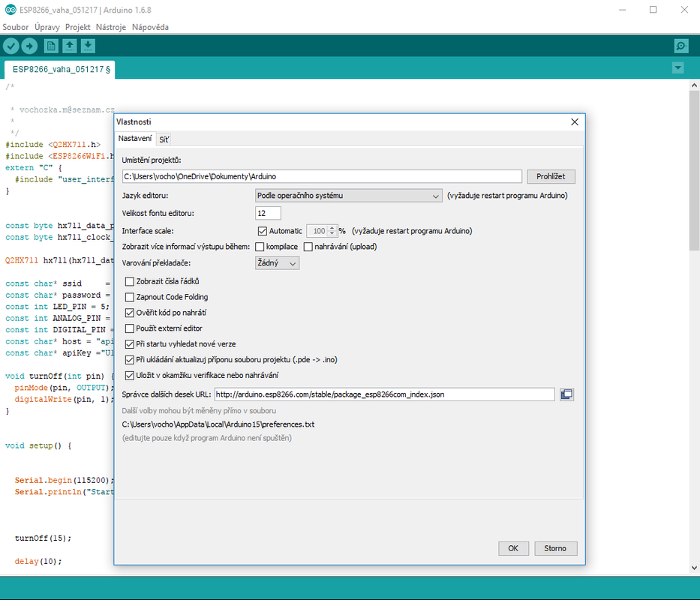Open the Soubor menu
The width and height of the screenshot is (700, 600).
point(15,27)
